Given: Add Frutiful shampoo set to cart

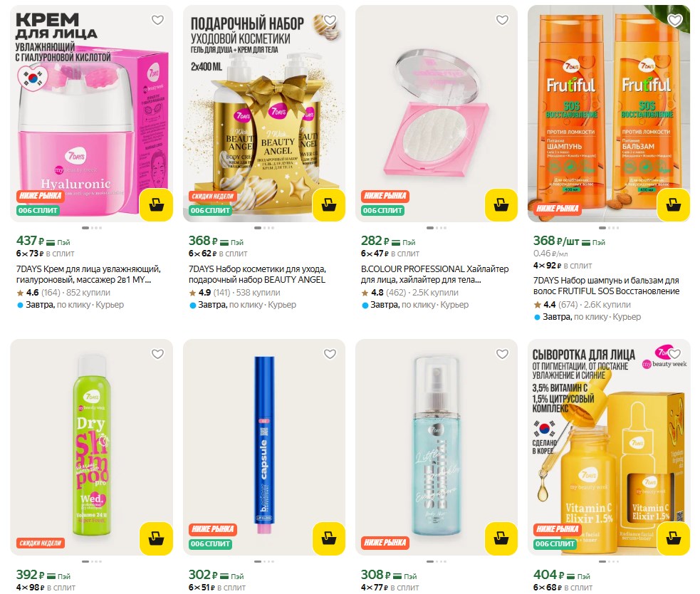Looking at the screenshot, I should click(x=673, y=205).
